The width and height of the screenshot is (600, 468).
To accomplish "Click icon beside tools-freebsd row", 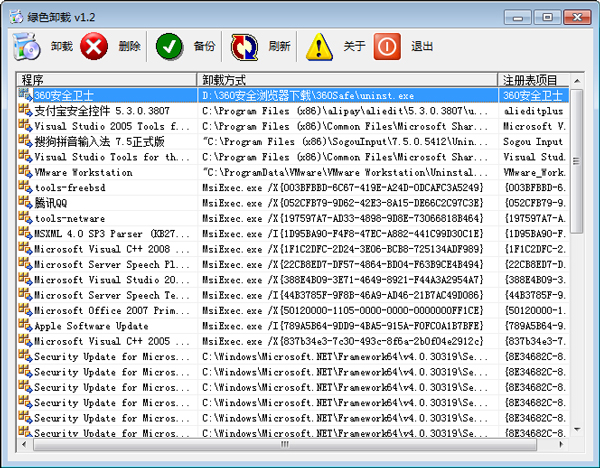I will pos(25,187).
